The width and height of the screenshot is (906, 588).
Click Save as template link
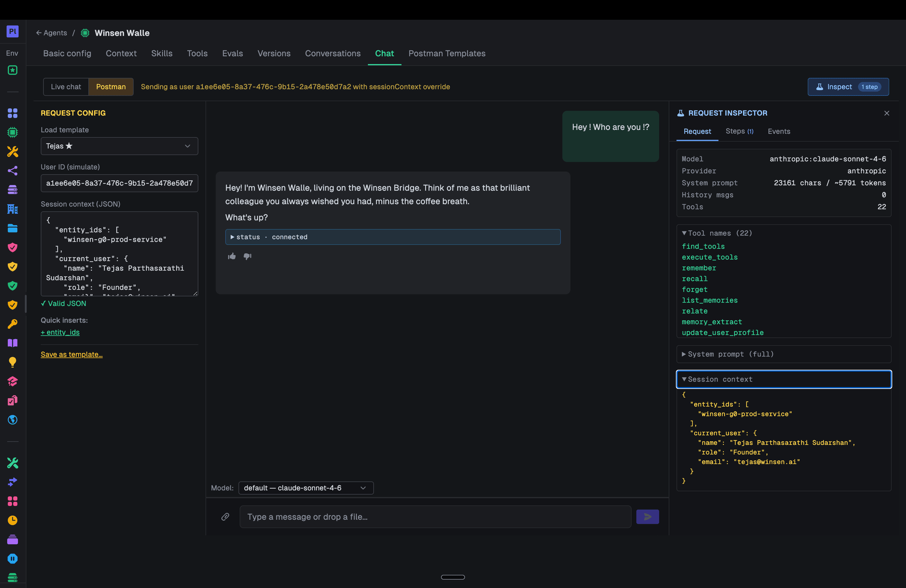[72, 354]
